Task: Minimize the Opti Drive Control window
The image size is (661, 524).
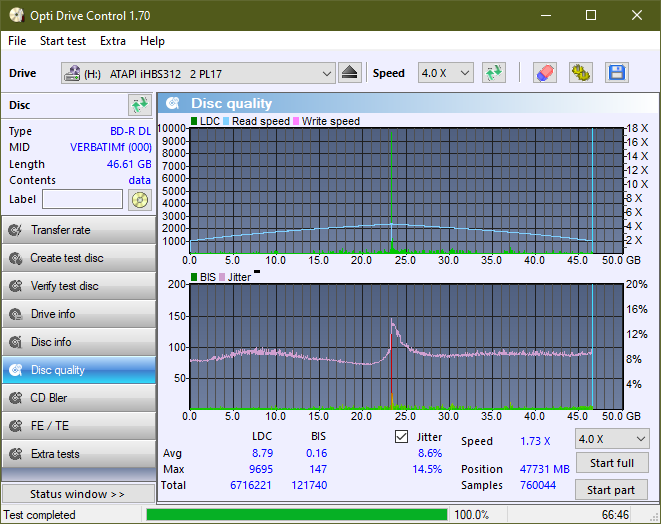Action: (546, 16)
